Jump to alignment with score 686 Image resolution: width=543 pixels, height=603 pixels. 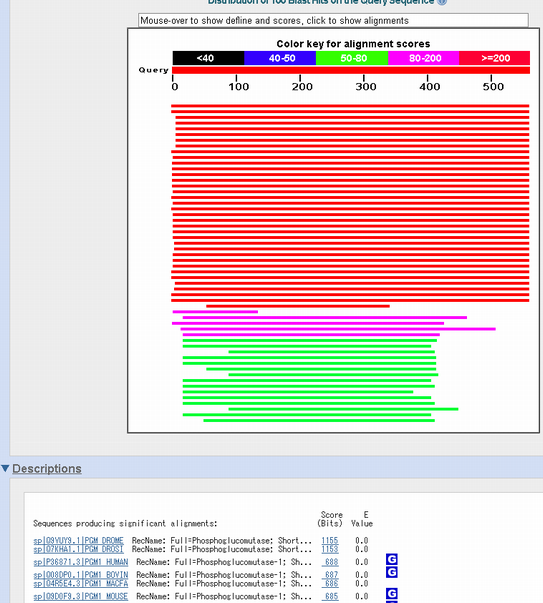click(331, 583)
